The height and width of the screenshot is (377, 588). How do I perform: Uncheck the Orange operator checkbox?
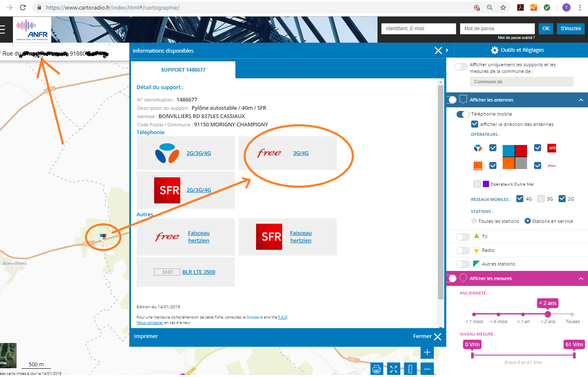(493, 166)
